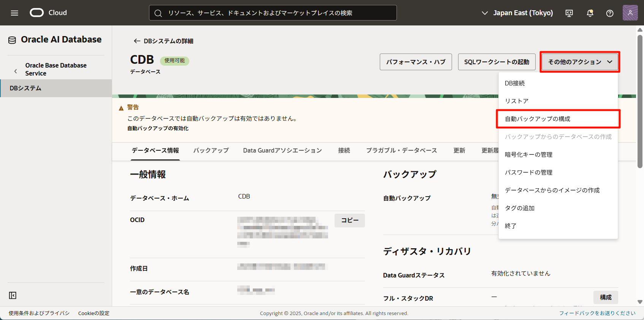Click the 有効化されていません Data Guard status
Image resolution: width=644 pixels, height=320 pixels.
click(x=520, y=273)
